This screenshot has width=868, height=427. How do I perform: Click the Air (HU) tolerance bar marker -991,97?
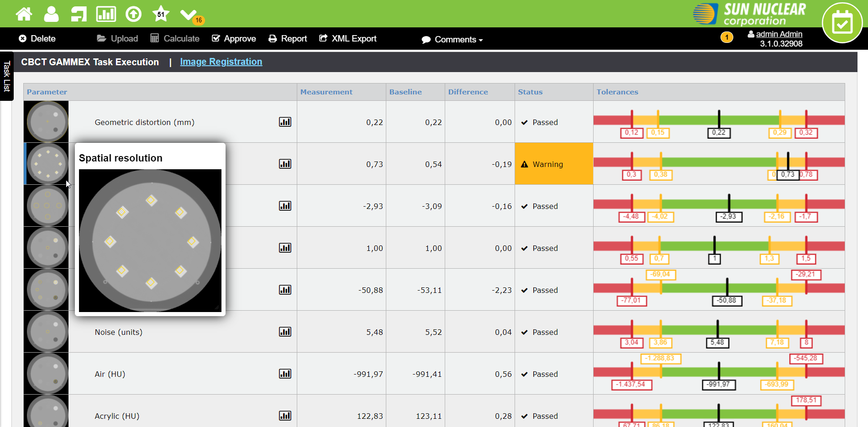[719, 385]
